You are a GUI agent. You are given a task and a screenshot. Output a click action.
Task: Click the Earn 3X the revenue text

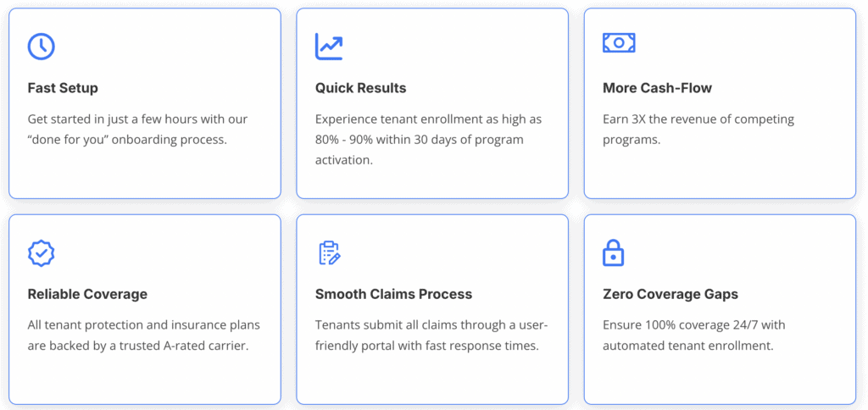(x=698, y=129)
